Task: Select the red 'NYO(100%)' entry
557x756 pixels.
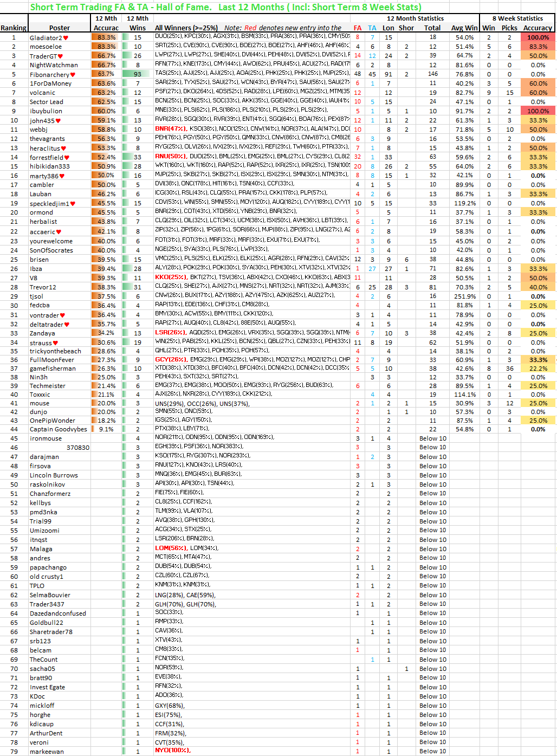Action: pos(173,751)
